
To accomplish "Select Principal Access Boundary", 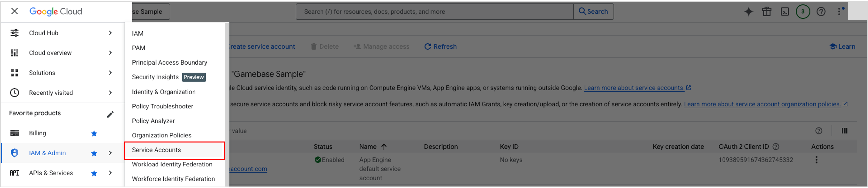I will [x=170, y=62].
